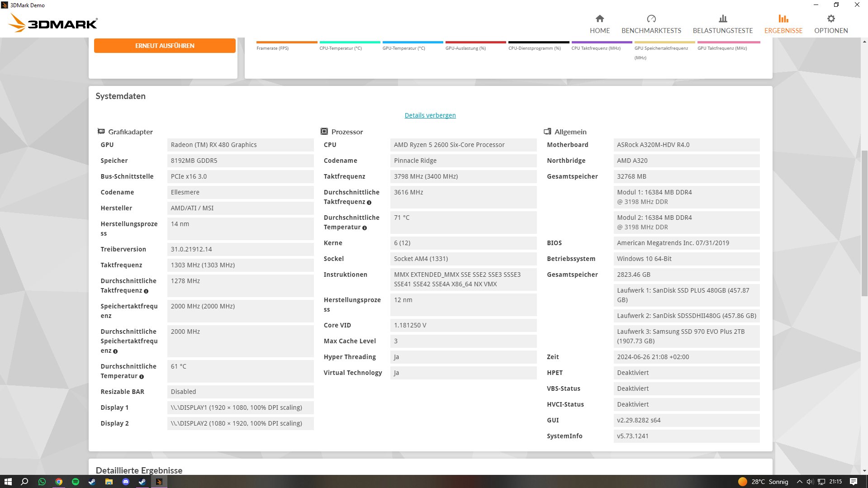Select CPU value AMD Ryzen 5 2600
The height and width of the screenshot is (488, 868).
pyautogui.click(x=463, y=145)
